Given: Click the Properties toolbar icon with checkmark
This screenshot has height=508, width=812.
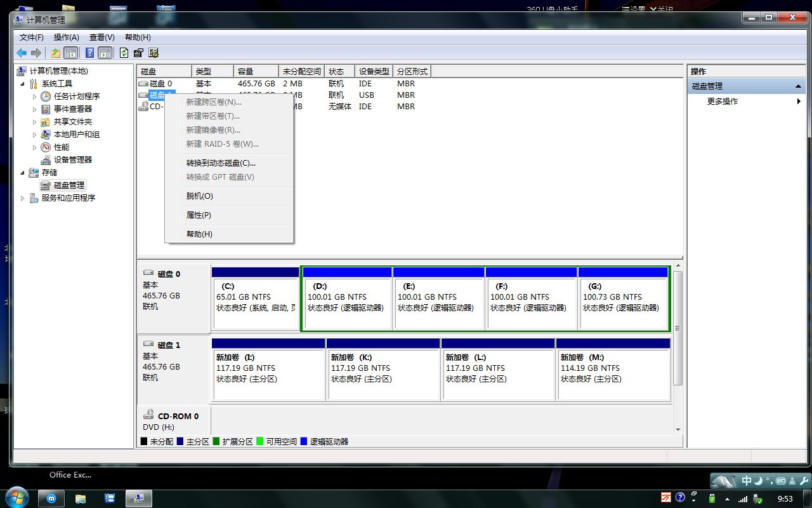Looking at the screenshot, I should pos(138,53).
